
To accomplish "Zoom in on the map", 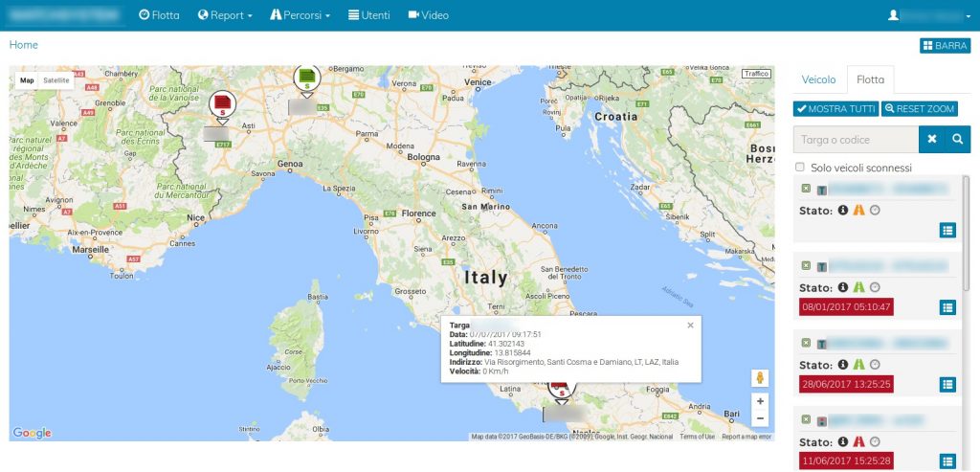I will click(x=759, y=401).
